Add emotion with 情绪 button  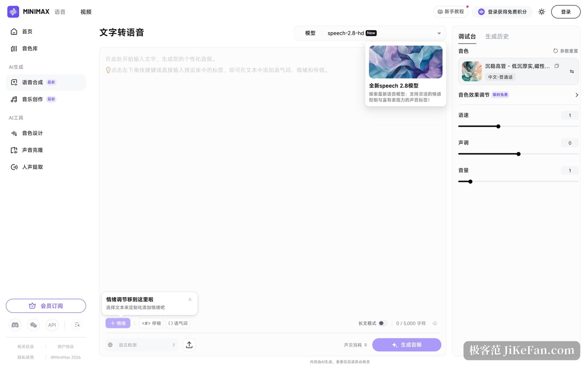(x=118, y=323)
